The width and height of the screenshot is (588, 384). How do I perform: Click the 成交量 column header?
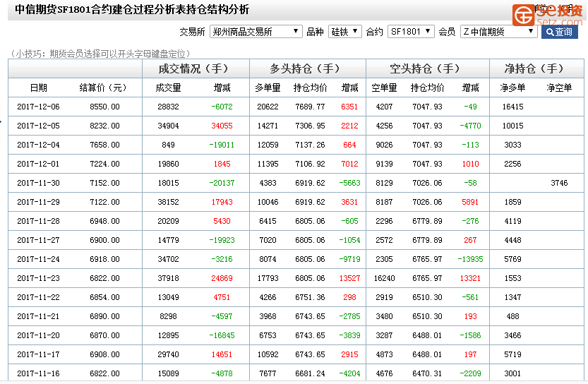[168, 88]
